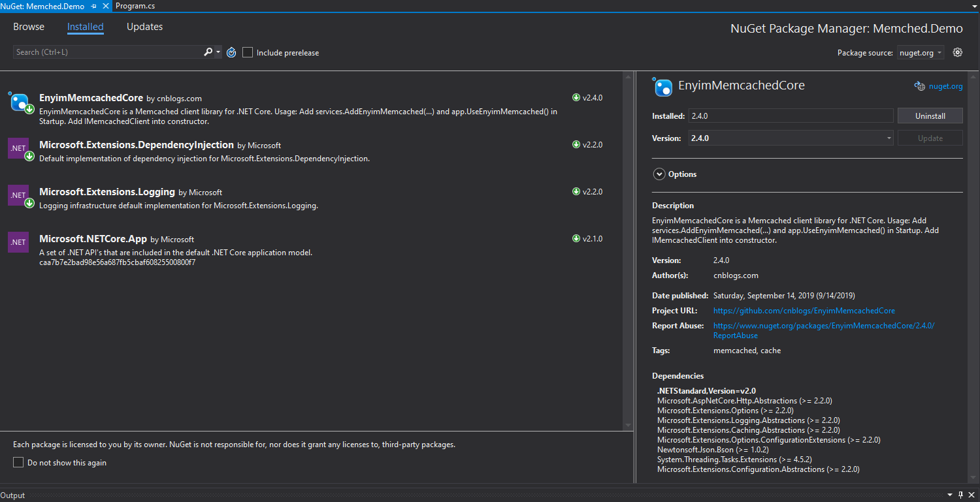This screenshot has height=502, width=980.
Task: Click the package list vertical scrollbar
Action: [629, 251]
